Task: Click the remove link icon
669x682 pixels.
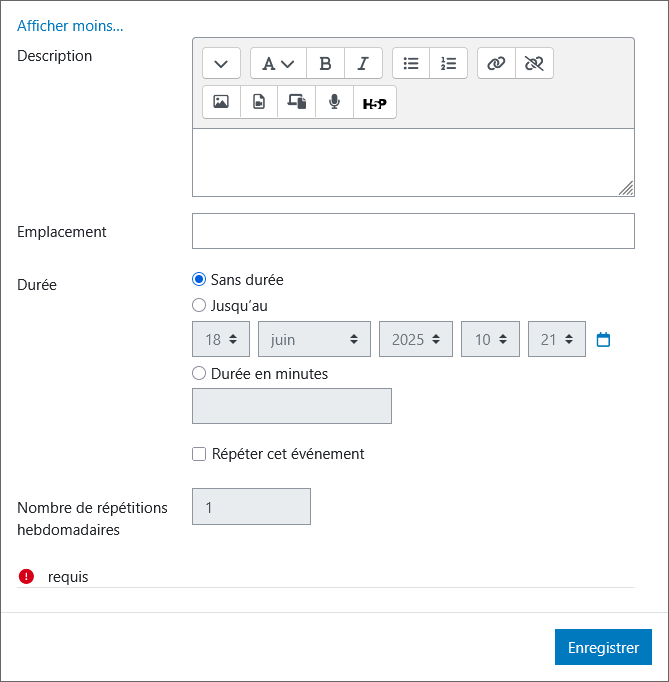Action: point(534,63)
